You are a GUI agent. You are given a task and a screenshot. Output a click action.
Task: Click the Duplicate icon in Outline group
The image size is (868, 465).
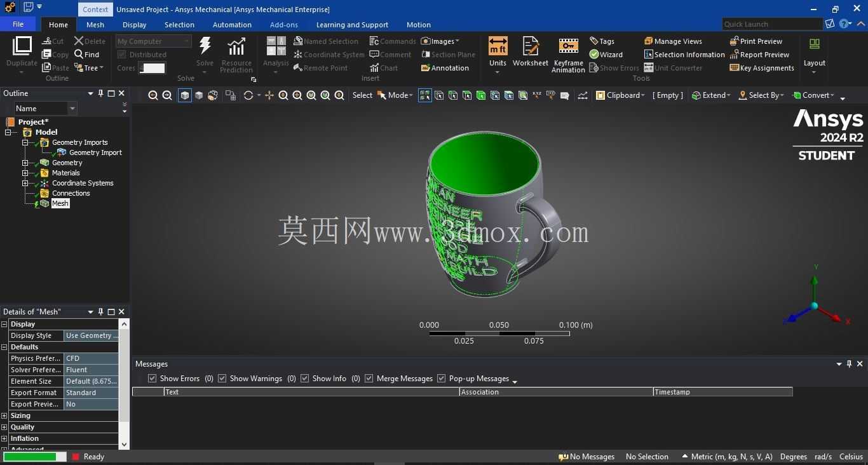[x=22, y=46]
